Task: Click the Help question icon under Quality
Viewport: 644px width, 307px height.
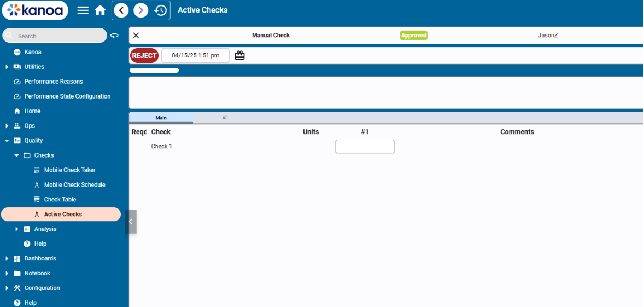Action: pyautogui.click(x=27, y=244)
